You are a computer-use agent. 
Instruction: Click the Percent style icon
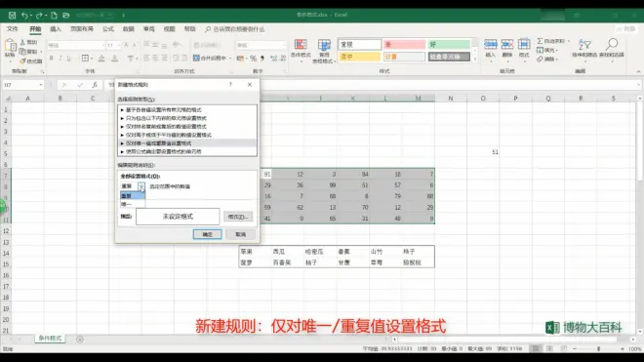point(253,59)
